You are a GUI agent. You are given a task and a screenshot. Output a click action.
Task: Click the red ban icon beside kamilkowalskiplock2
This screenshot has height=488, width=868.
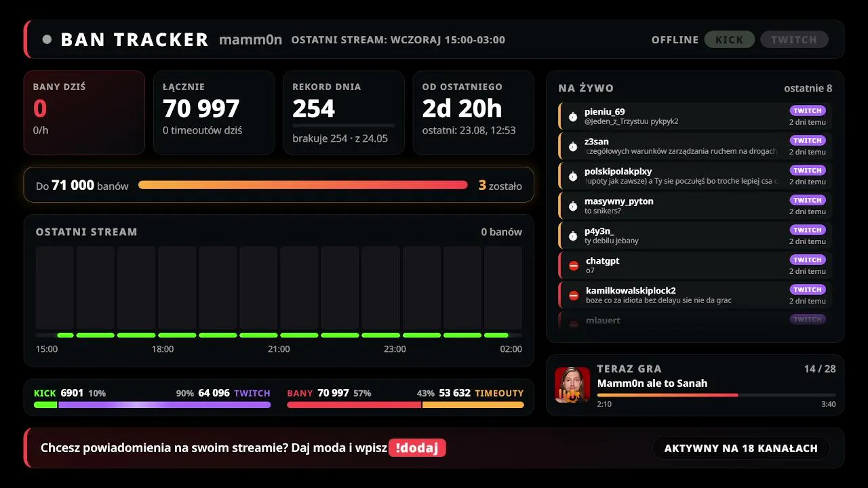coord(574,296)
